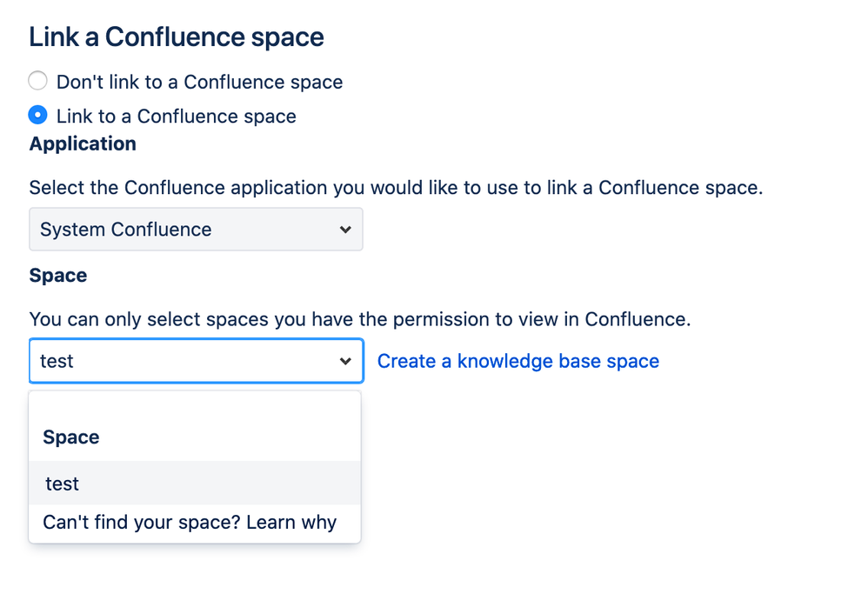868x594 pixels.
Task: Click the chevron arrow in the test dropdown
Action: pos(345,361)
